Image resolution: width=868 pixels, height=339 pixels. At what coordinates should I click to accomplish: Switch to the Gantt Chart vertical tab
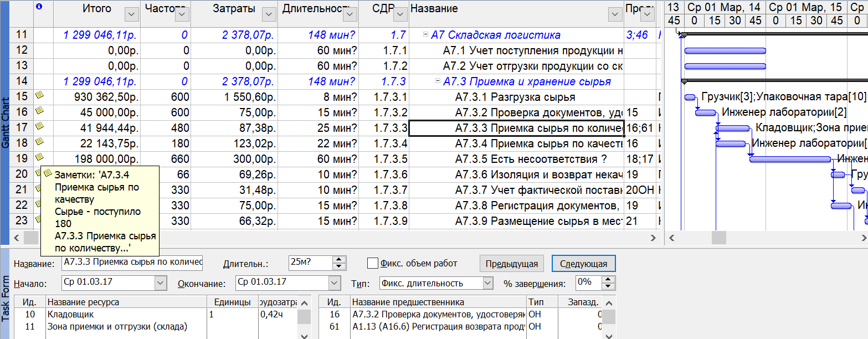click(x=5, y=123)
